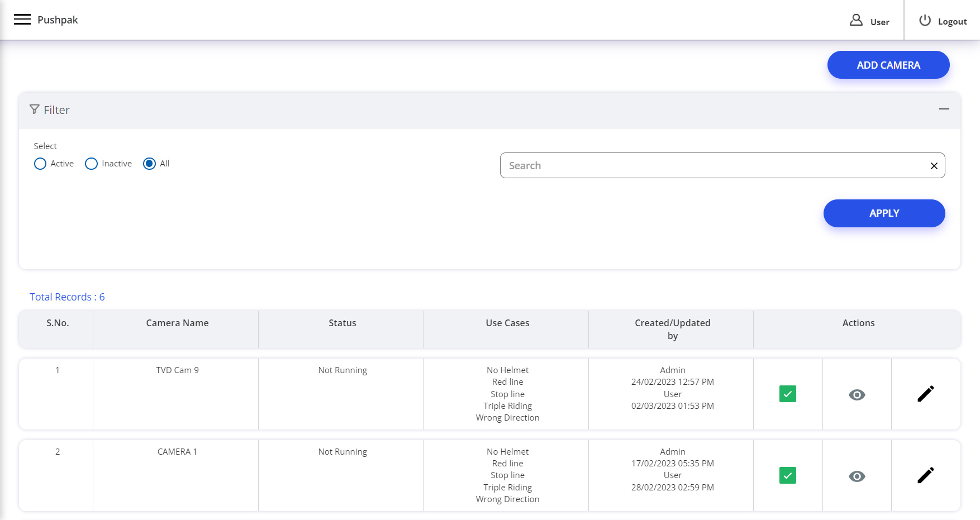
Task: Select the All radio button
Action: point(149,164)
